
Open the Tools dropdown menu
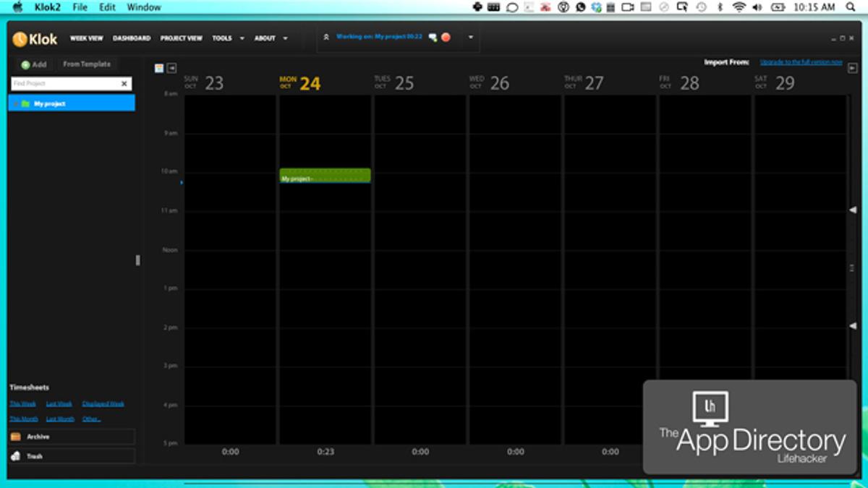tap(228, 38)
